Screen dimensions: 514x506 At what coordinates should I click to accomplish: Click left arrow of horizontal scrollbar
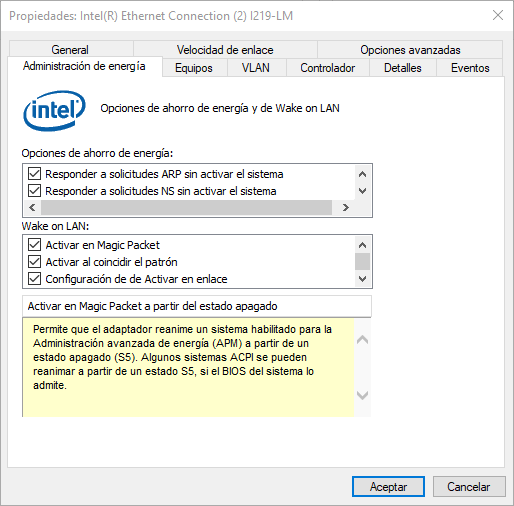click(32, 208)
